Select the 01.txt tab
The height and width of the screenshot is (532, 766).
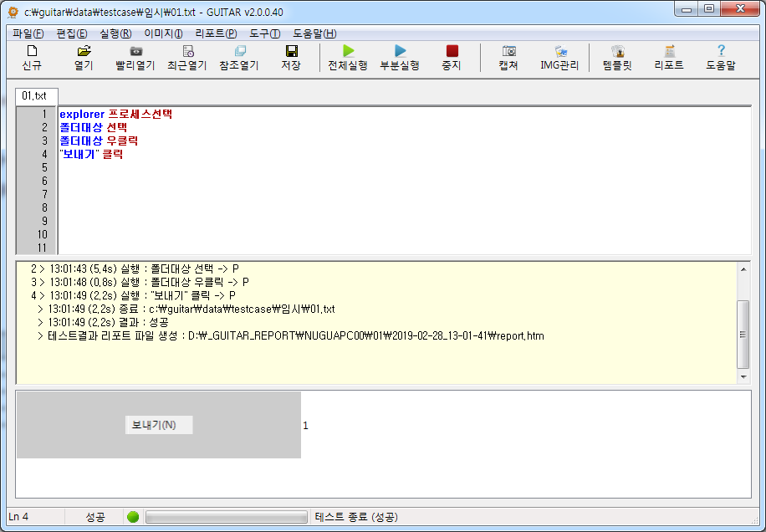point(34,97)
